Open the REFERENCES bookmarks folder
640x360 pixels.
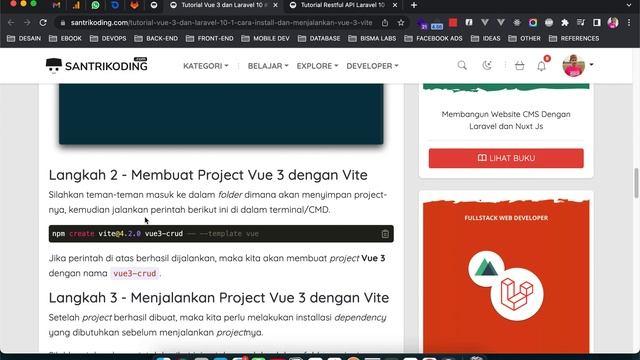coord(574,38)
